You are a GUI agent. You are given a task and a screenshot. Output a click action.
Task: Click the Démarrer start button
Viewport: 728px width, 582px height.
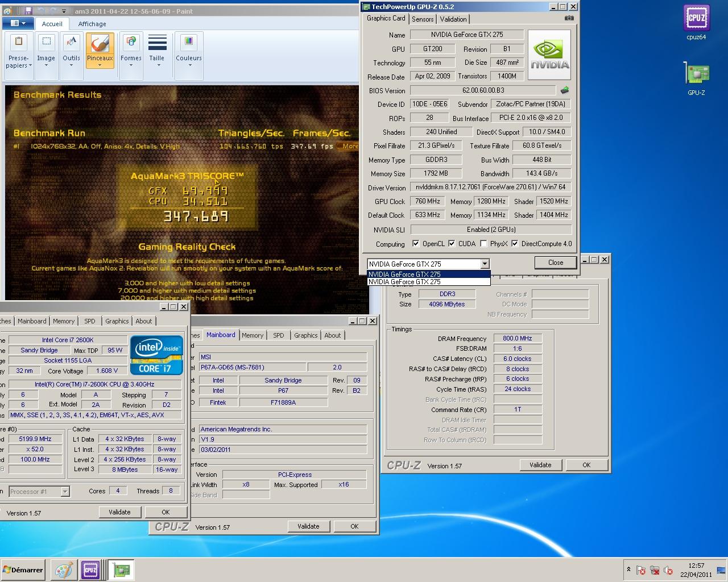pyautogui.click(x=23, y=570)
